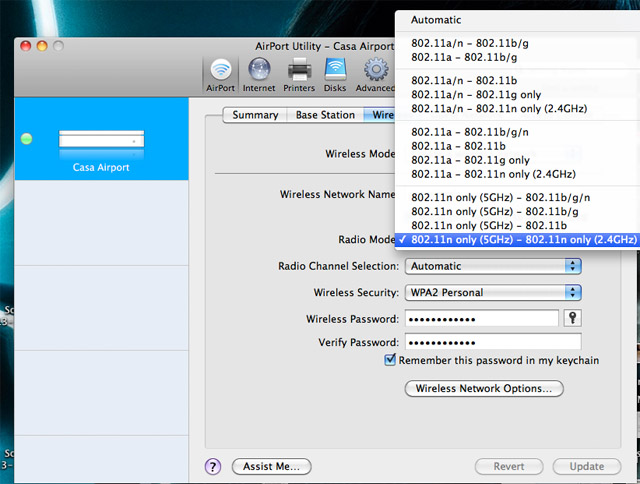Click the key icon beside Wireless Password
This screenshot has height=484, width=640.
pos(572,318)
